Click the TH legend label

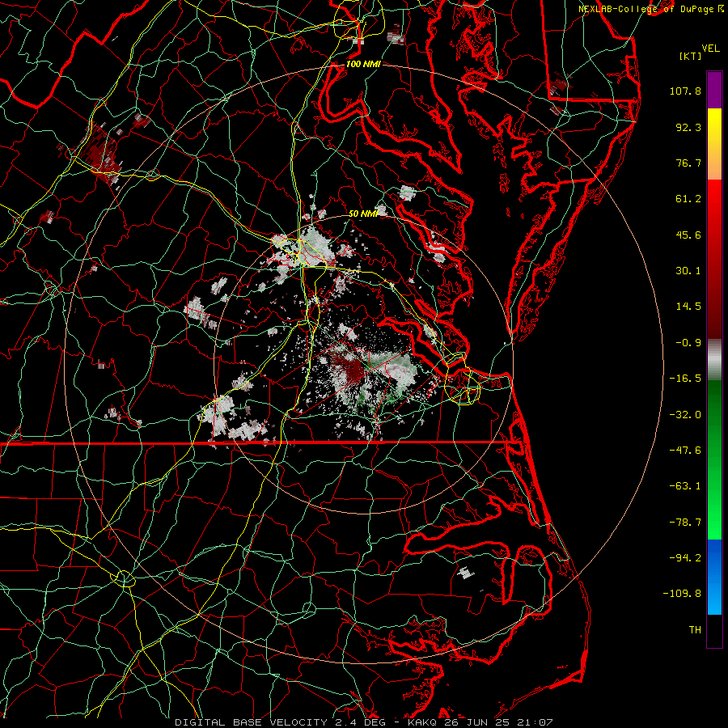[695, 630]
